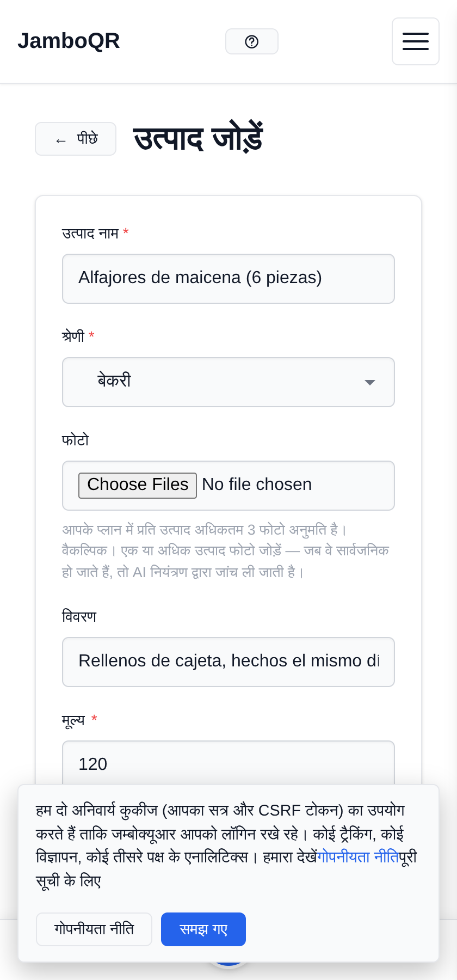Click Choose Files to upload photos
The width and height of the screenshot is (457, 980).
(138, 485)
